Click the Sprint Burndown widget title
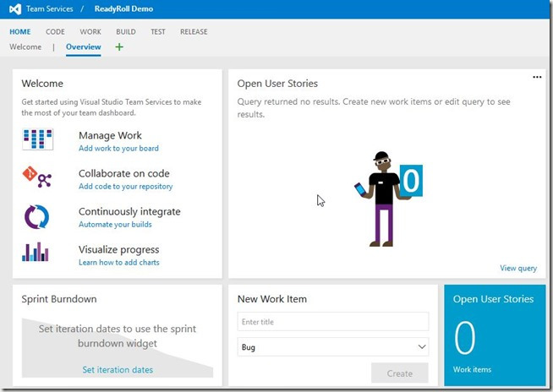553x392 pixels. point(59,299)
